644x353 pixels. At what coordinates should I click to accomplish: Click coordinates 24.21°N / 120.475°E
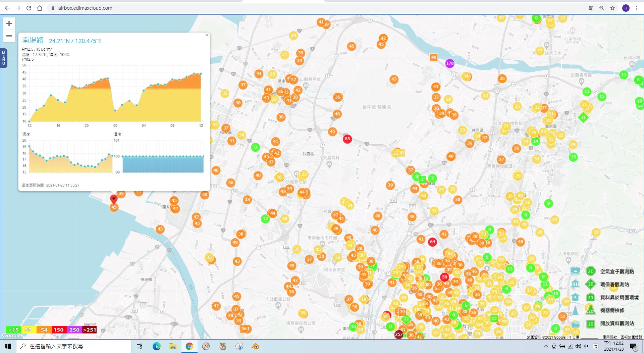click(x=75, y=41)
